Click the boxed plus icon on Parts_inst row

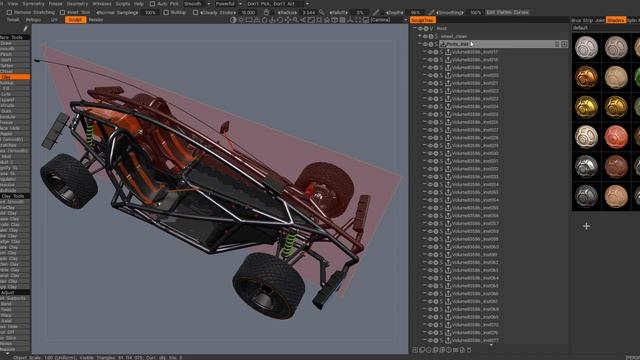click(x=564, y=44)
